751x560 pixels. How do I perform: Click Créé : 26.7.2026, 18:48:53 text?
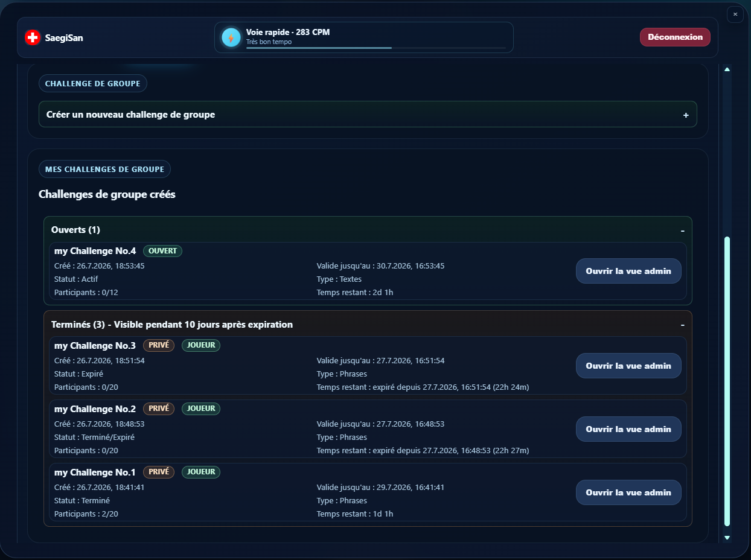click(100, 424)
